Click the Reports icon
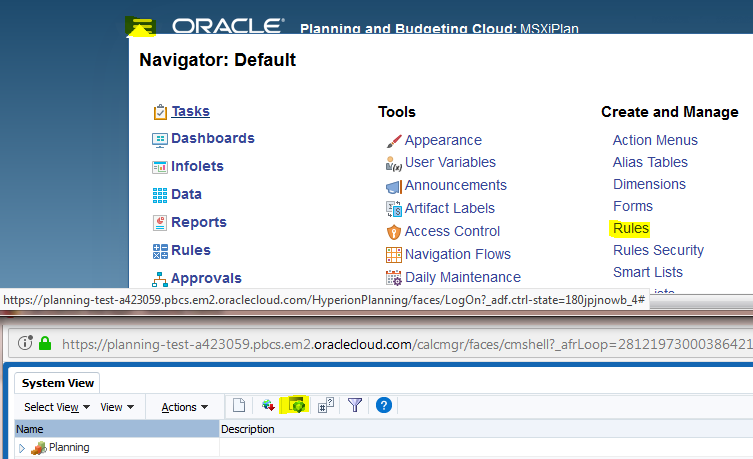Screen dimensions: 753x459 159,223
